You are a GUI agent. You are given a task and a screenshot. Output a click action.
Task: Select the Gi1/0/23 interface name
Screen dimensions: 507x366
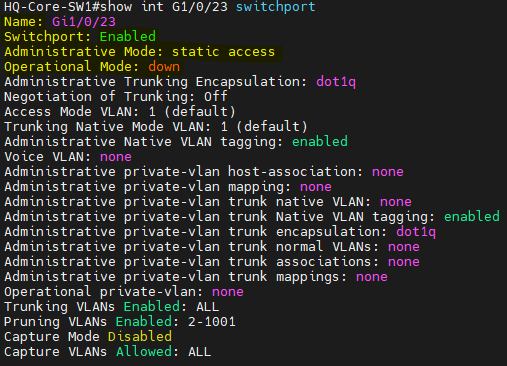(84, 22)
